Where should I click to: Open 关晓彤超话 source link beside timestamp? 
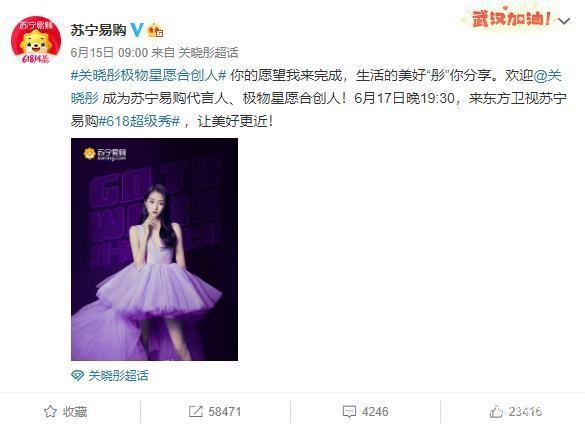pos(208,53)
